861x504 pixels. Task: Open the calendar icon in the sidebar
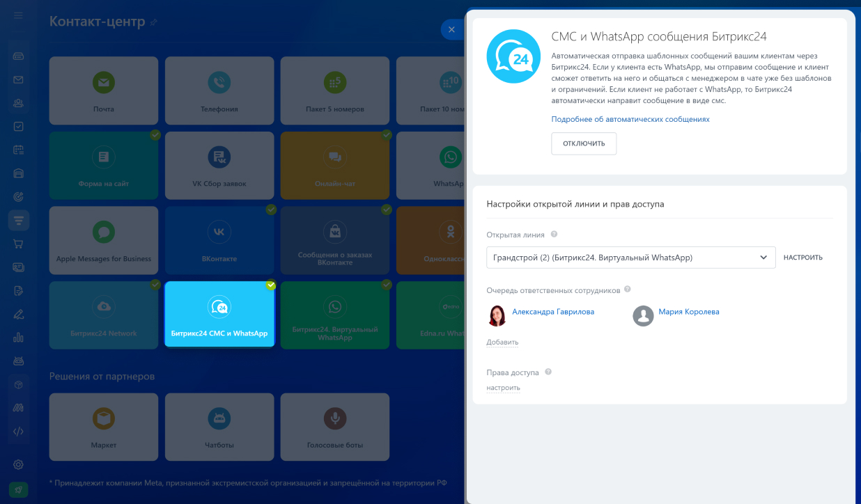[x=18, y=150]
